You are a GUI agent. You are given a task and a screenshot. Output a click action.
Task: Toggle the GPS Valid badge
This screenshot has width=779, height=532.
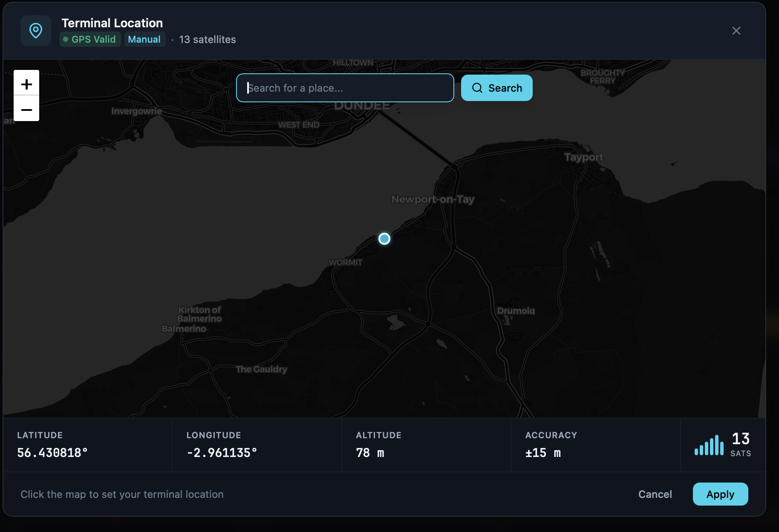click(x=90, y=39)
